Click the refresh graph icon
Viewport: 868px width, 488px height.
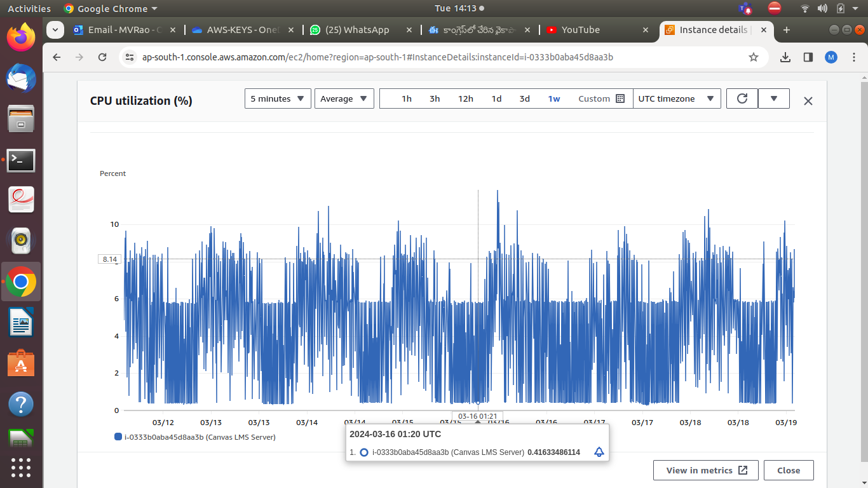[x=742, y=98]
